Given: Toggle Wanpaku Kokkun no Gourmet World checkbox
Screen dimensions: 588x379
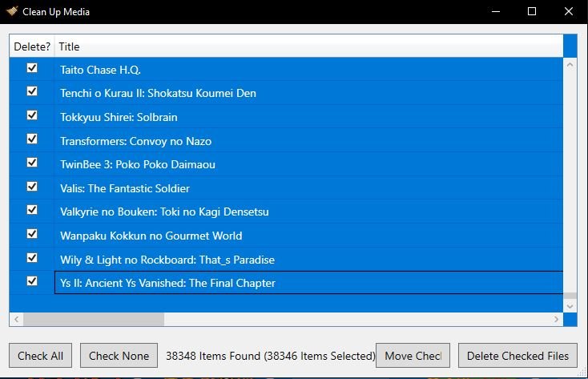Looking at the screenshot, I should pyautogui.click(x=32, y=234).
